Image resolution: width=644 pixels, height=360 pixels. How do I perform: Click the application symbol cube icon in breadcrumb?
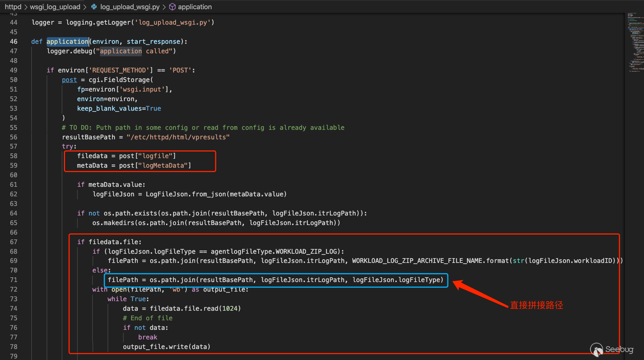[x=172, y=7]
